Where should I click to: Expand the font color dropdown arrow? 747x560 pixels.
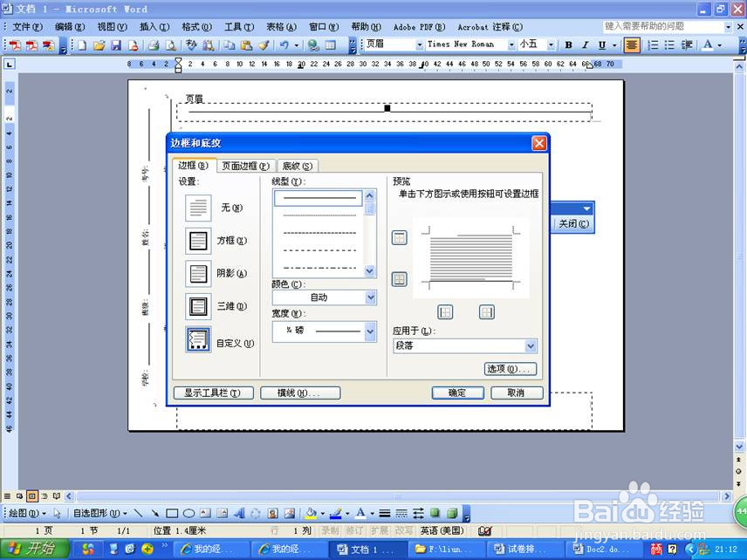point(719,45)
